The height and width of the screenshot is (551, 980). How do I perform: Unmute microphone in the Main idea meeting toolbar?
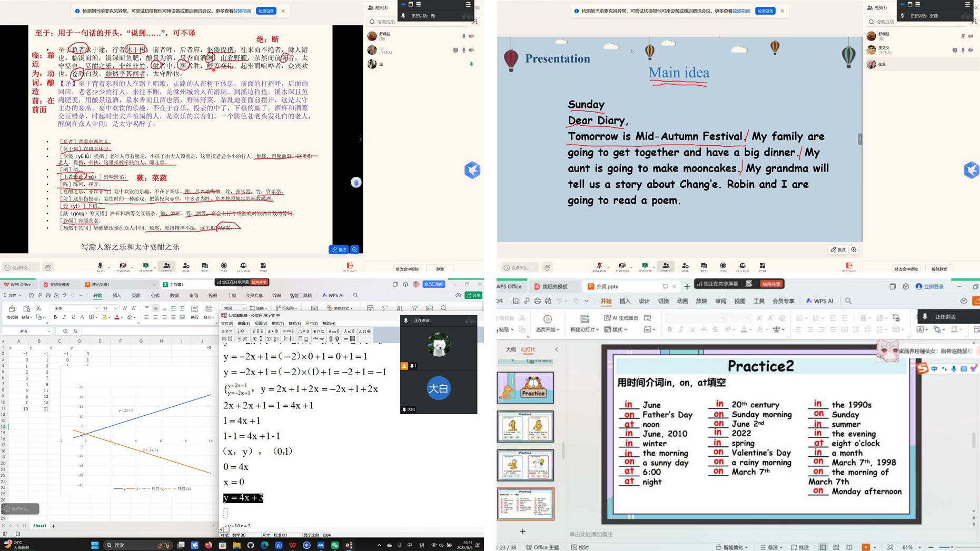(599, 266)
